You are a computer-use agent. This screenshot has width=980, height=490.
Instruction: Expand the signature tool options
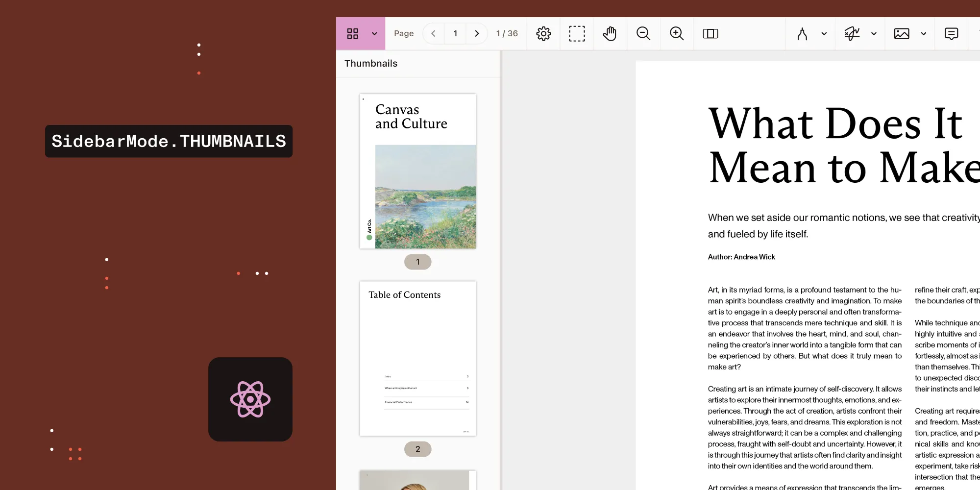point(874,34)
